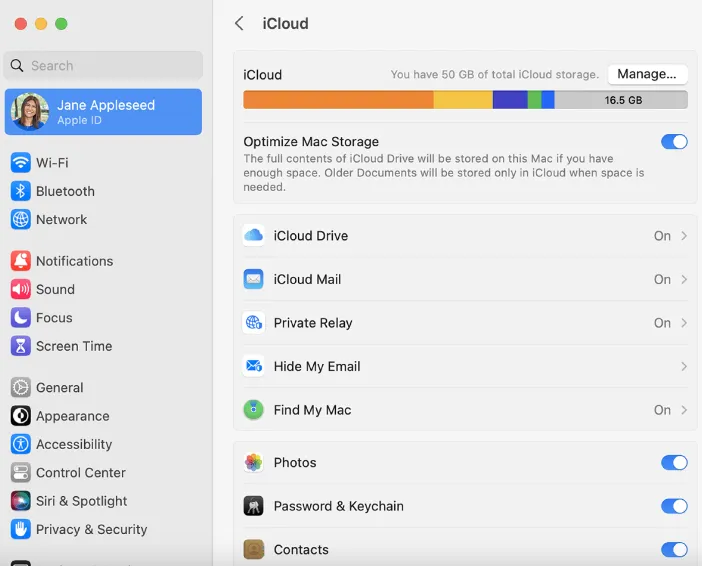Viewport: 702px width, 566px height.
Task: Turn off the Photos iCloud switch
Action: click(674, 463)
